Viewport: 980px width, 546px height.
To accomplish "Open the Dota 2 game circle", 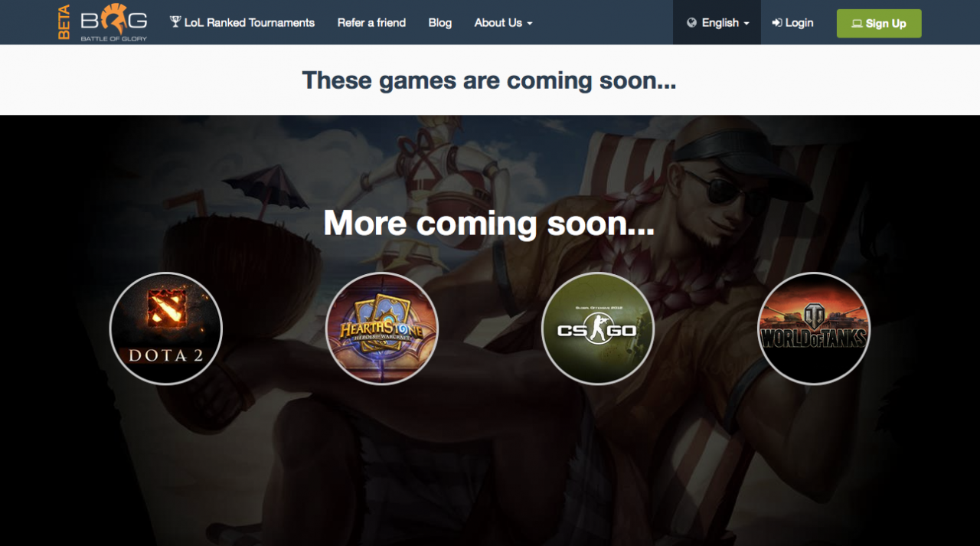I will click(x=166, y=329).
